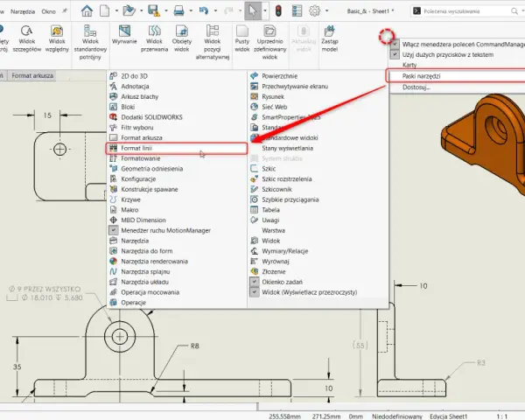525x420 pixels.
Task: Select Krzywe toolbar entry
Action: tap(177, 199)
